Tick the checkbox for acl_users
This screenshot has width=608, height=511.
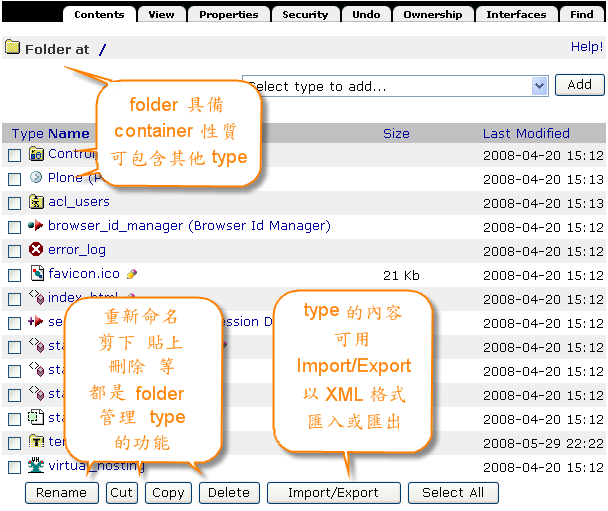coord(15,204)
